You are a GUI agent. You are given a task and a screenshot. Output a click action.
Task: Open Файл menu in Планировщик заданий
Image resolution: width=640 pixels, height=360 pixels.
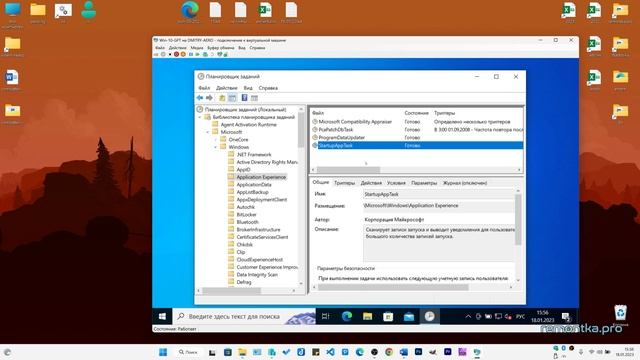click(x=204, y=88)
